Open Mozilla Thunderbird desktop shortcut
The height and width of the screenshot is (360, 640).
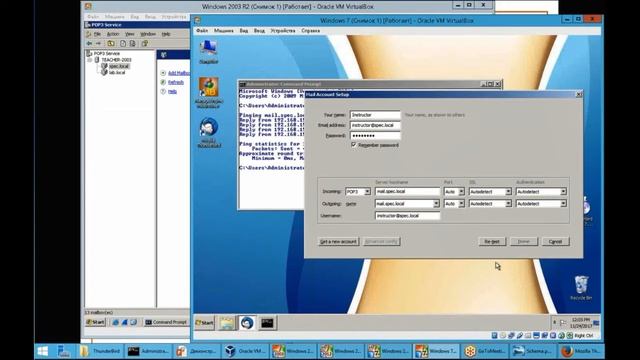209,133
